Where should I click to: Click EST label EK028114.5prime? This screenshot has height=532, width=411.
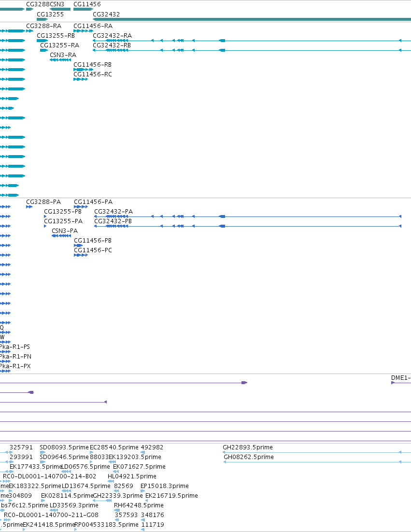click(67, 496)
